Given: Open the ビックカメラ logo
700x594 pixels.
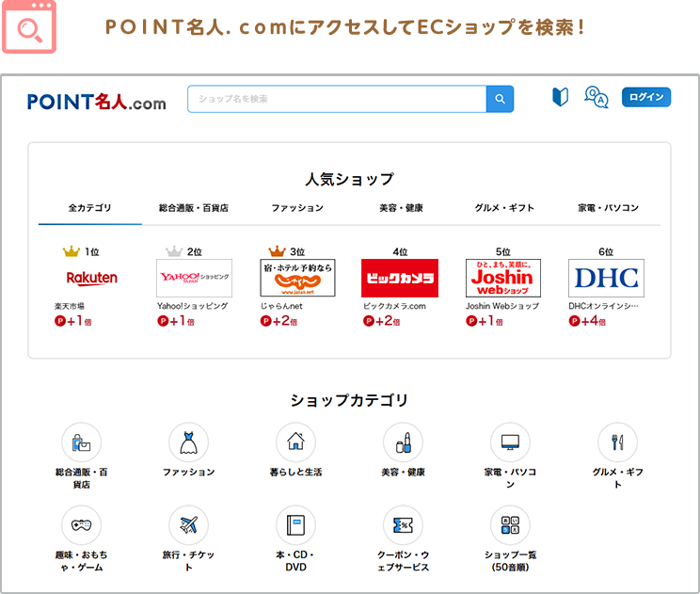Looking at the screenshot, I should [400, 278].
